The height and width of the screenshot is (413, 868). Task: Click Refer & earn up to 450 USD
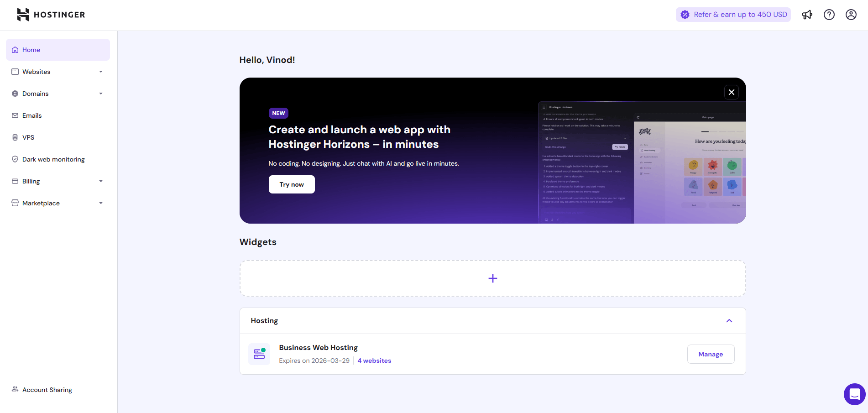(733, 15)
